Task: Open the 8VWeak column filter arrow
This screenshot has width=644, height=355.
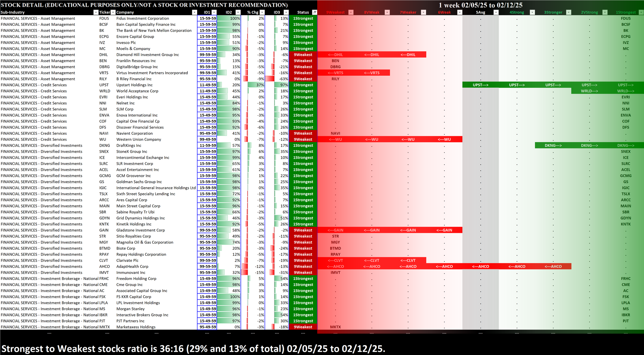Action: (387, 12)
